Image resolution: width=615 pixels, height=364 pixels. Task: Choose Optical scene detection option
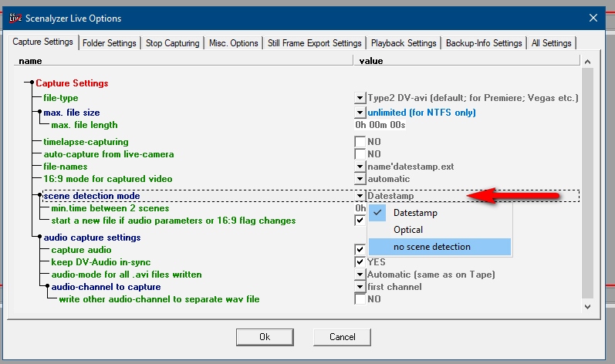coord(440,230)
